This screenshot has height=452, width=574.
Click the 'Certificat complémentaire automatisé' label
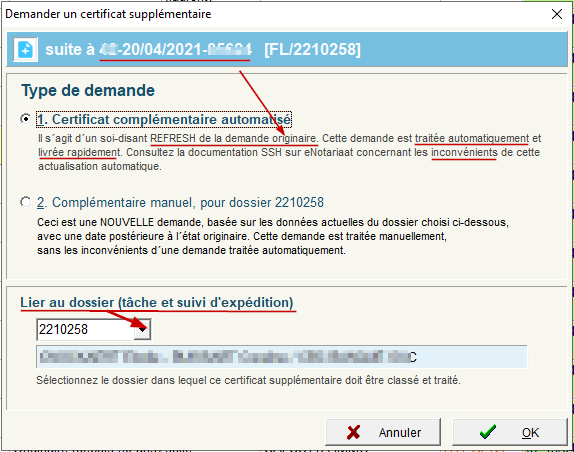pyautogui.click(x=164, y=120)
